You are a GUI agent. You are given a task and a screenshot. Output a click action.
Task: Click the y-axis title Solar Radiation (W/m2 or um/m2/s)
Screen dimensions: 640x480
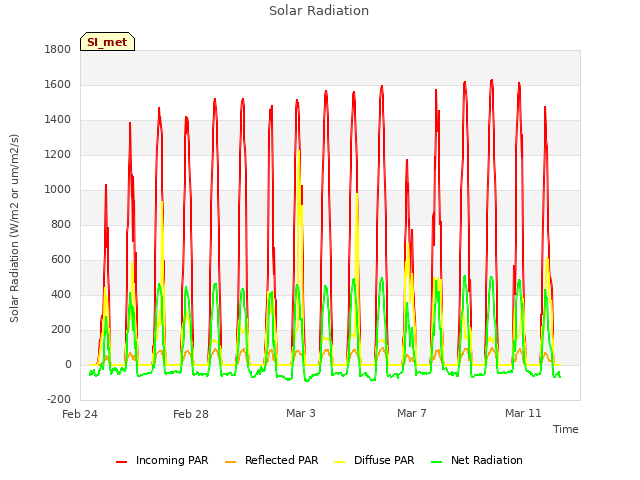pos(14,228)
